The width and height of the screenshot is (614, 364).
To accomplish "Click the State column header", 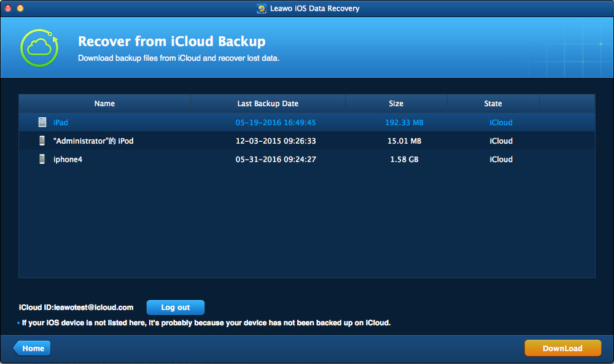I will [492, 104].
